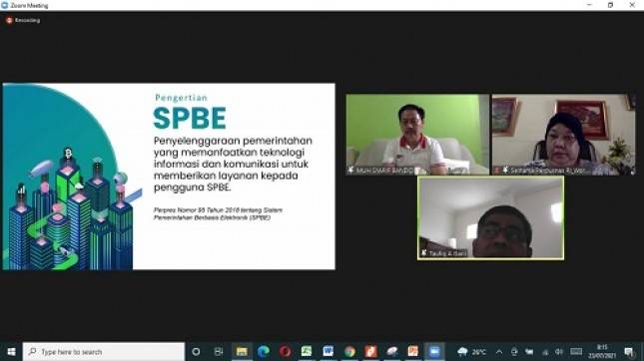Switch to the Zoom taskbar icon
Image resolution: width=644 pixels, height=361 pixels.
click(x=434, y=352)
